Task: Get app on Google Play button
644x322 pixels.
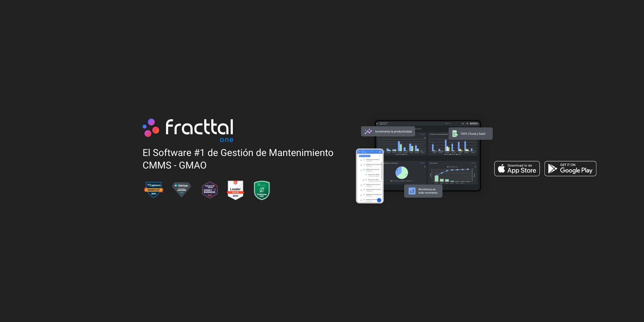Action: tap(570, 168)
